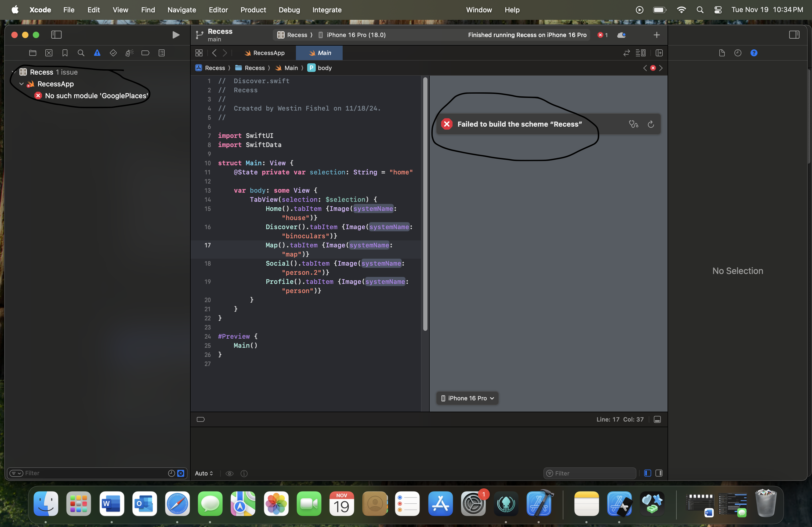Click the Quick Look eye icon in debug bar
This screenshot has height=527, width=812.
tap(230, 473)
